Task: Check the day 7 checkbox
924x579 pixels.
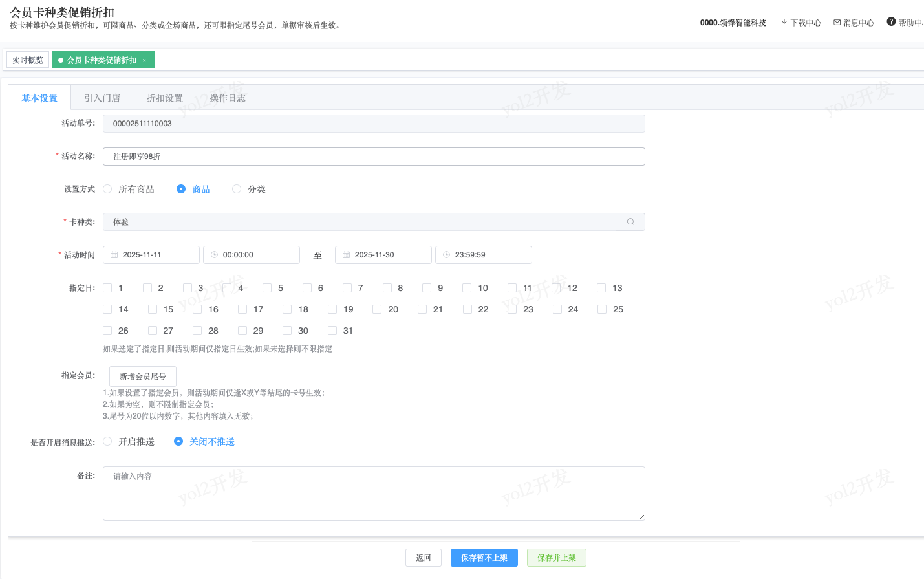Action: click(347, 288)
